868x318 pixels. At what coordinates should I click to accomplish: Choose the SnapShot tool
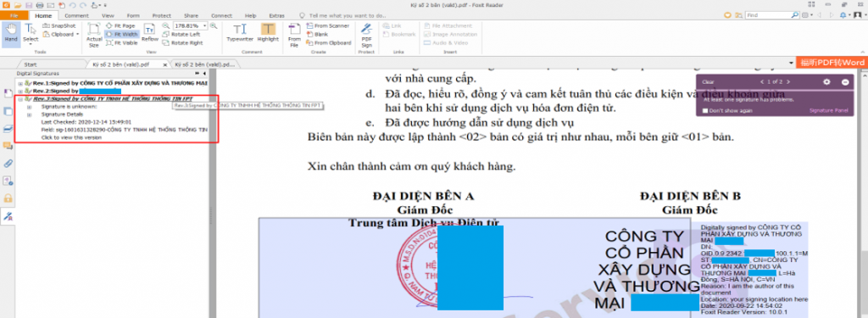59,26
